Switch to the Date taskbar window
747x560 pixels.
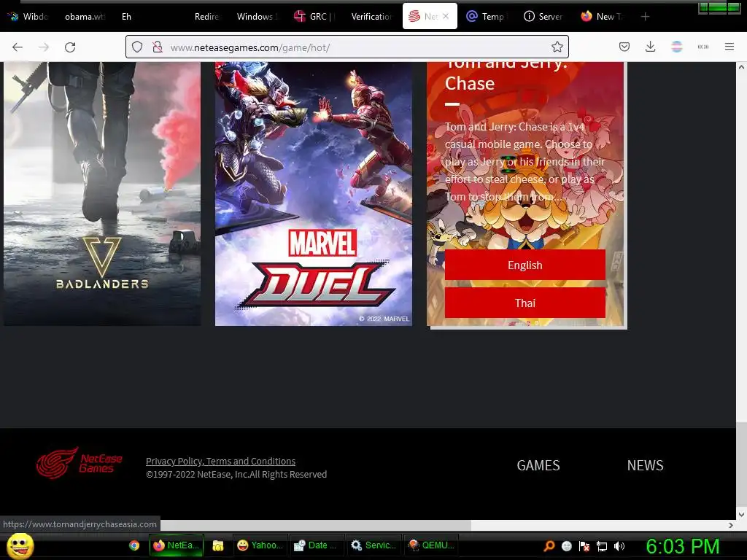click(317, 545)
